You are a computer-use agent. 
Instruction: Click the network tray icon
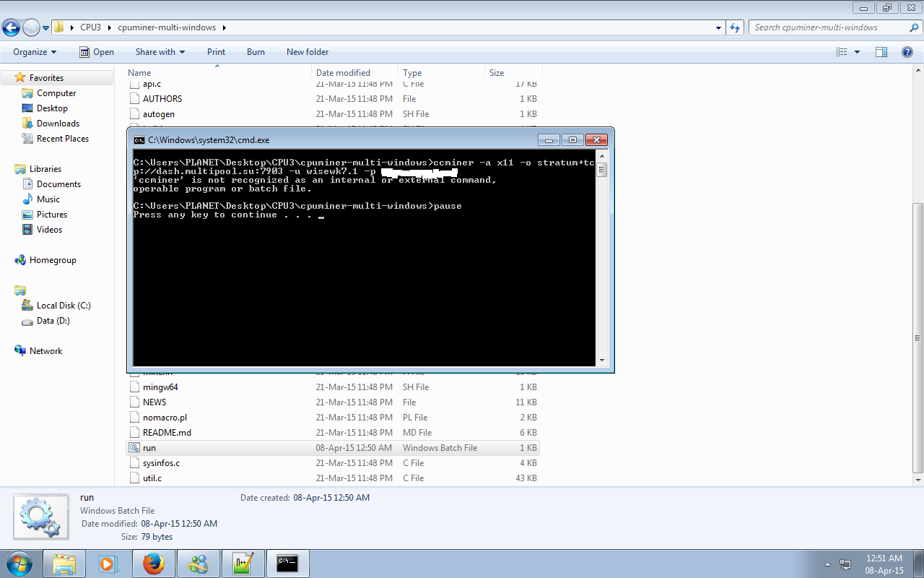coord(845,564)
